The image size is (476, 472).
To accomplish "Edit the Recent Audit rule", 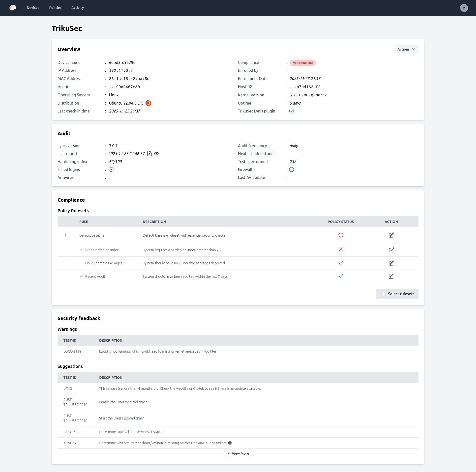I will pos(391,276).
